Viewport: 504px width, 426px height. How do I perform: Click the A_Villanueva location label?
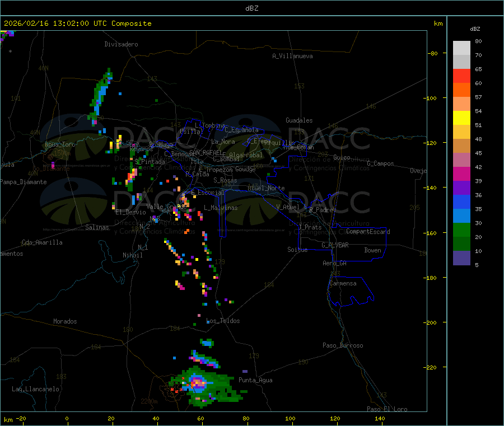[x=292, y=56]
